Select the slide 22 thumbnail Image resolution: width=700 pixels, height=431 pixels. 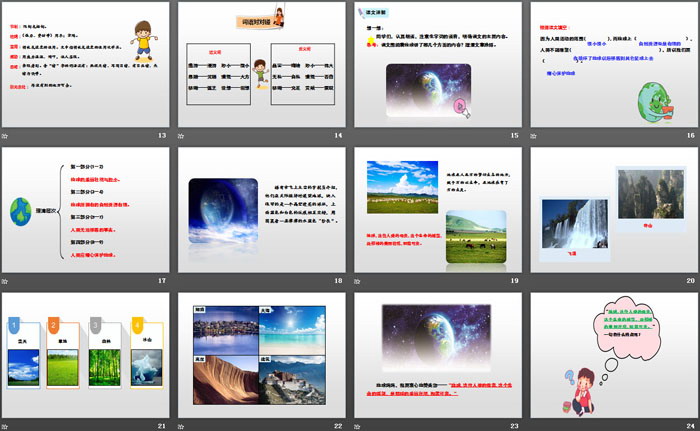[262, 355]
